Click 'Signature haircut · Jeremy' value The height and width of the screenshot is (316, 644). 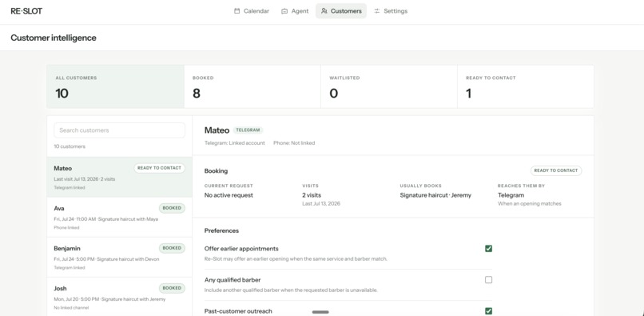click(435, 195)
